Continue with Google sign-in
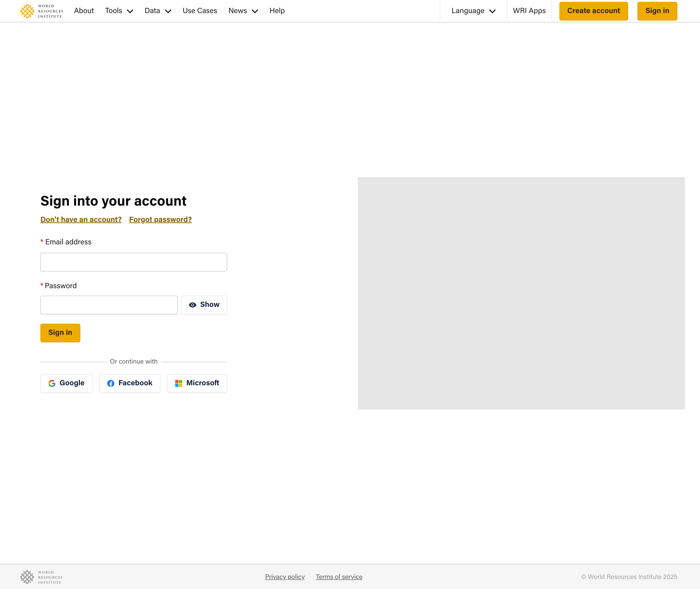This screenshot has width=700, height=589. coord(66,383)
